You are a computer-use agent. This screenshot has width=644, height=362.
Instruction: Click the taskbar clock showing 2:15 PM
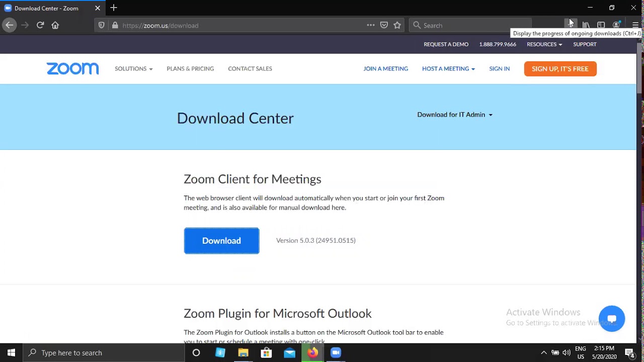604,353
